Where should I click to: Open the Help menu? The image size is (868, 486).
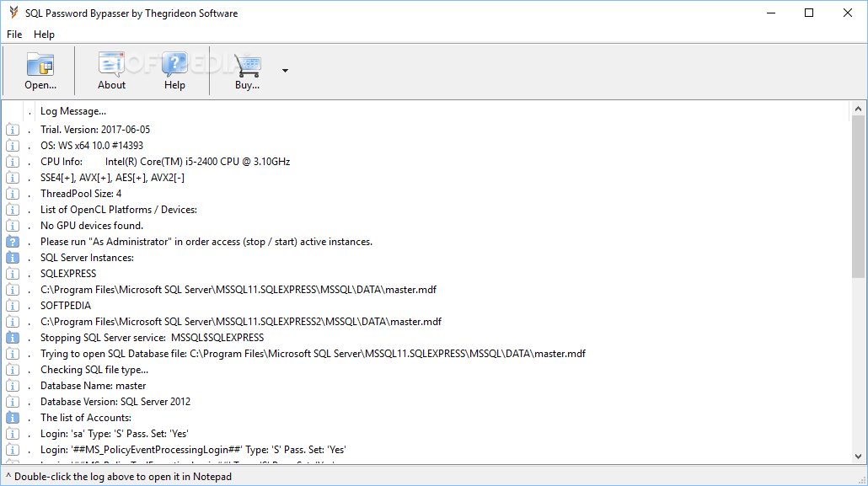(44, 35)
